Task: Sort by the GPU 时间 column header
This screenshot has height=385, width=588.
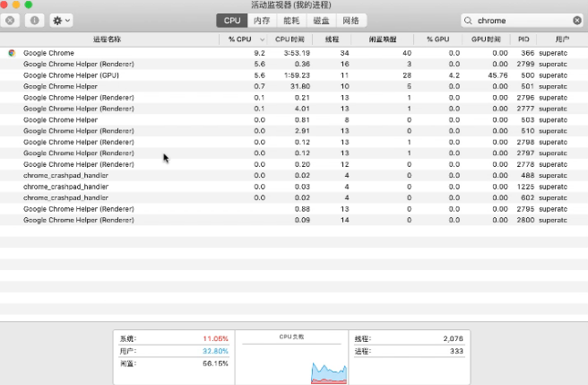Action: pos(486,39)
